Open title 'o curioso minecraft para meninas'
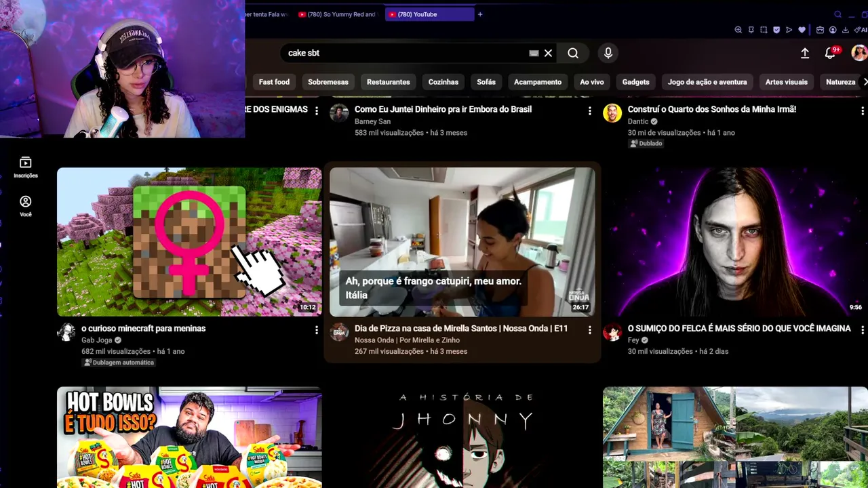This screenshot has width=868, height=488. tap(143, 328)
